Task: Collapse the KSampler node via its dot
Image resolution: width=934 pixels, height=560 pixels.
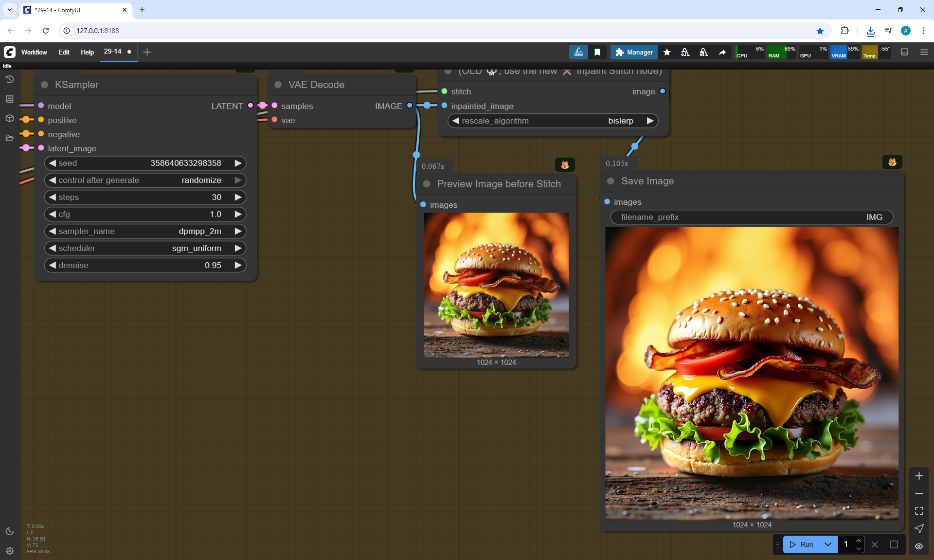Action: 45,85
